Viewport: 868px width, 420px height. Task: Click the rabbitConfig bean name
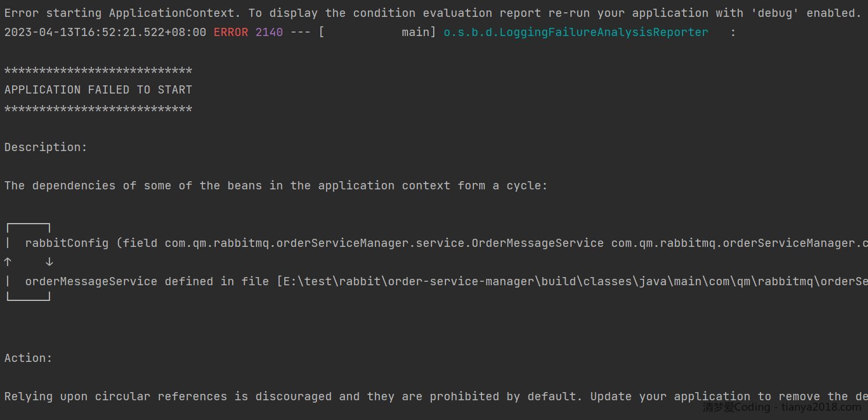click(x=66, y=243)
